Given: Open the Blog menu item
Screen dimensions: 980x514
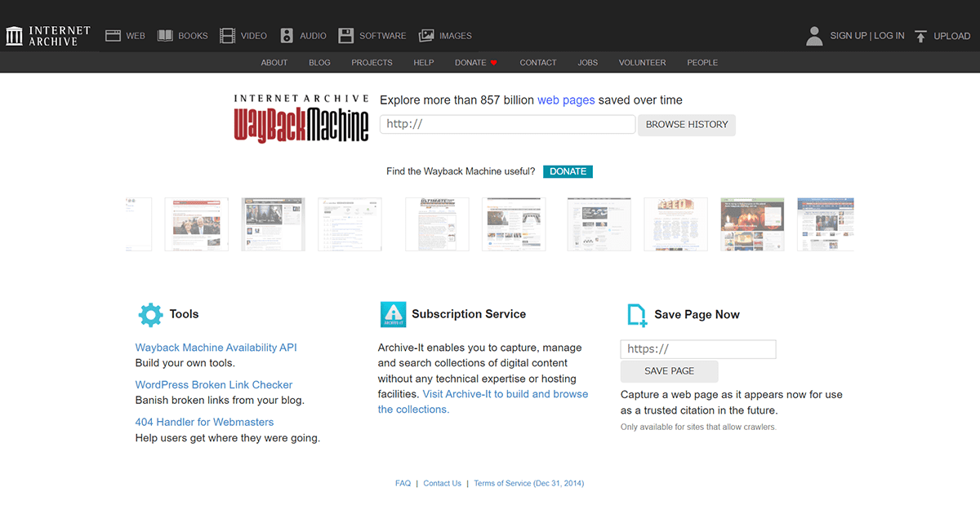Looking at the screenshot, I should click(319, 63).
